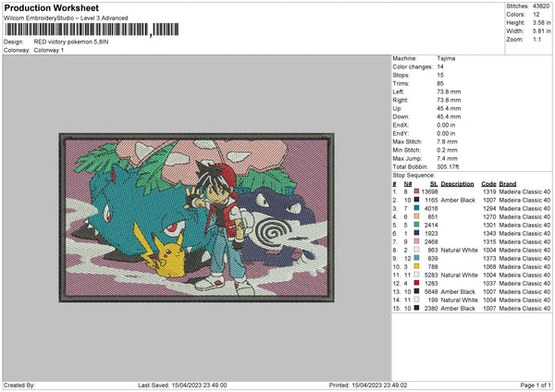Viewport: 555px width, 392px height.
Task: Click the Zoom value 1:1
Action: [x=536, y=39]
